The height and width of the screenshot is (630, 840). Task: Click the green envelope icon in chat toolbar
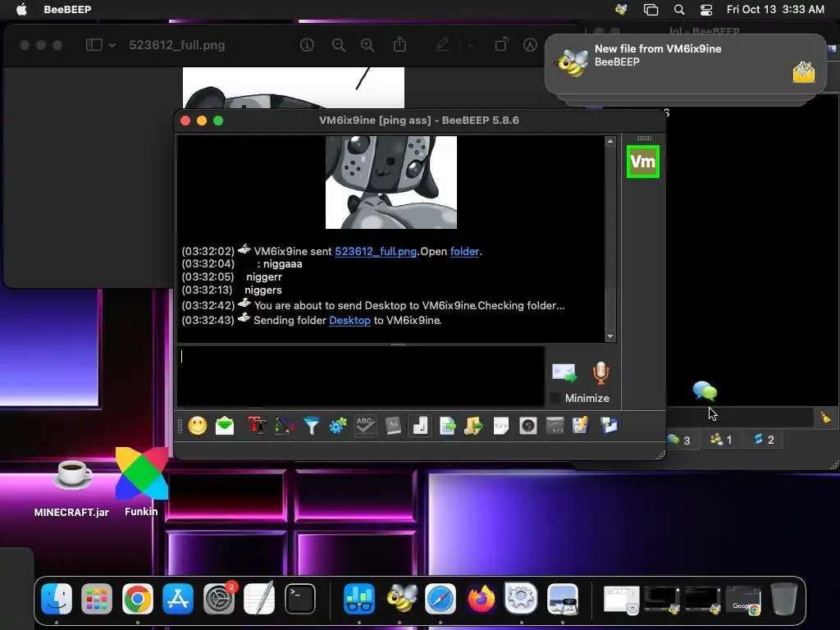pos(225,426)
